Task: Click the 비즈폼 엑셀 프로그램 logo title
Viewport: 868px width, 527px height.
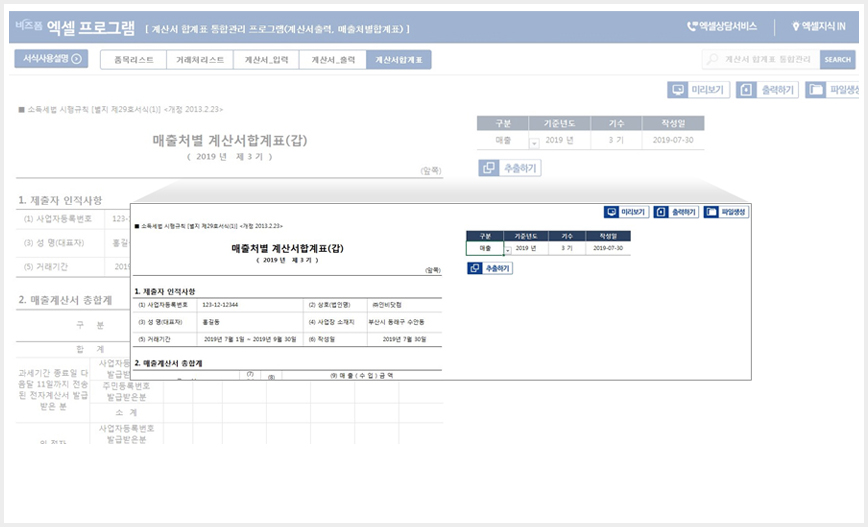Action: pyautogui.click(x=75, y=27)
